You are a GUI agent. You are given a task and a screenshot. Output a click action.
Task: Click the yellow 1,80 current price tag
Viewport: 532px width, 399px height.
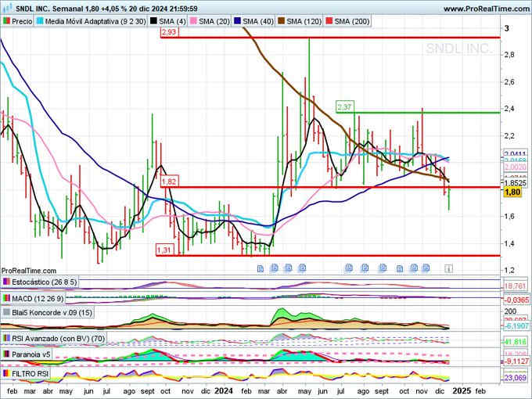[x=512, y=192]
